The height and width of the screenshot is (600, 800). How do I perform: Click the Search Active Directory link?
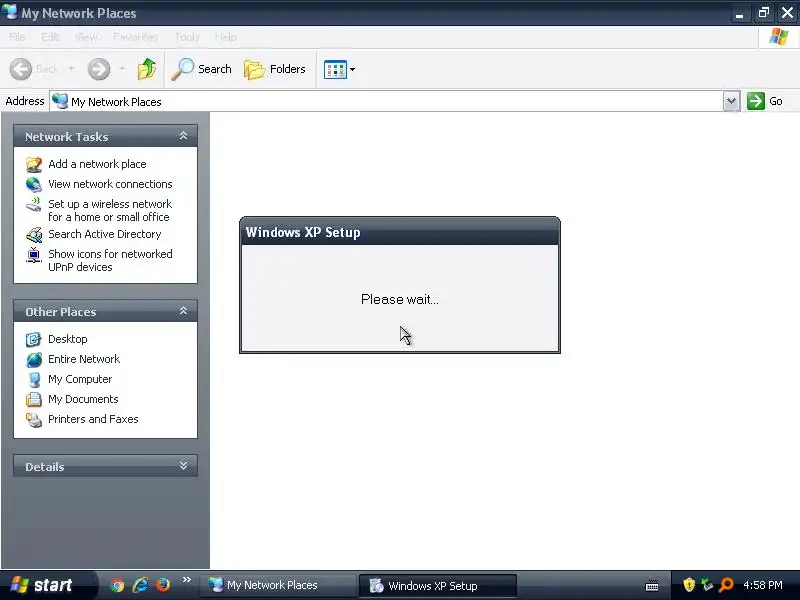(x=105, y=234)
